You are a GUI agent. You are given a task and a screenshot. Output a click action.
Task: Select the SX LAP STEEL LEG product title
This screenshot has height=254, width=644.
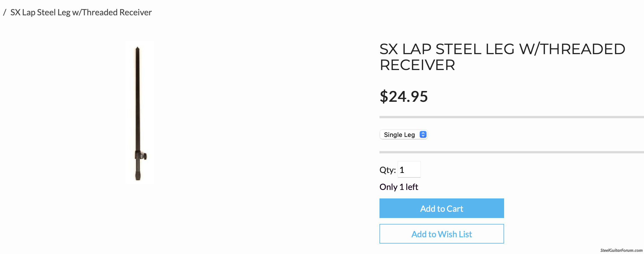502,57
